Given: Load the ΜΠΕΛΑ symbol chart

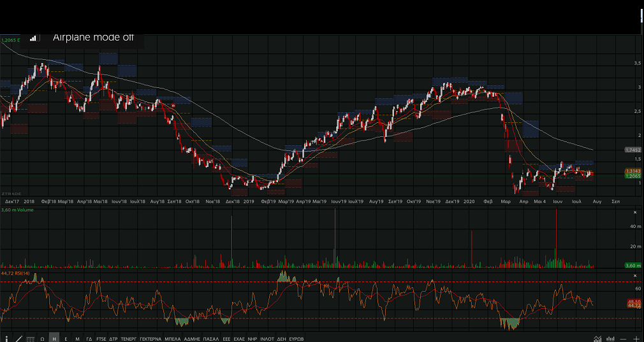Looking at the screenshot, I should coord(172,338).
